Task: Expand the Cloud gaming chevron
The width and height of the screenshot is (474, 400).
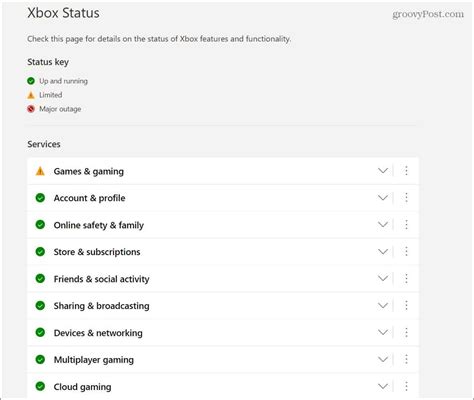Action: click(383, 386)
